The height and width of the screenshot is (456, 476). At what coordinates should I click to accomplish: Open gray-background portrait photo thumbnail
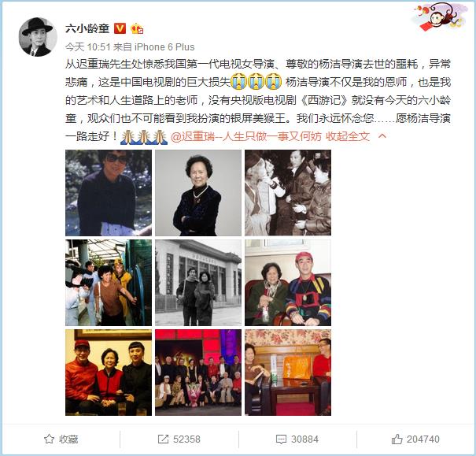(198, 193)
